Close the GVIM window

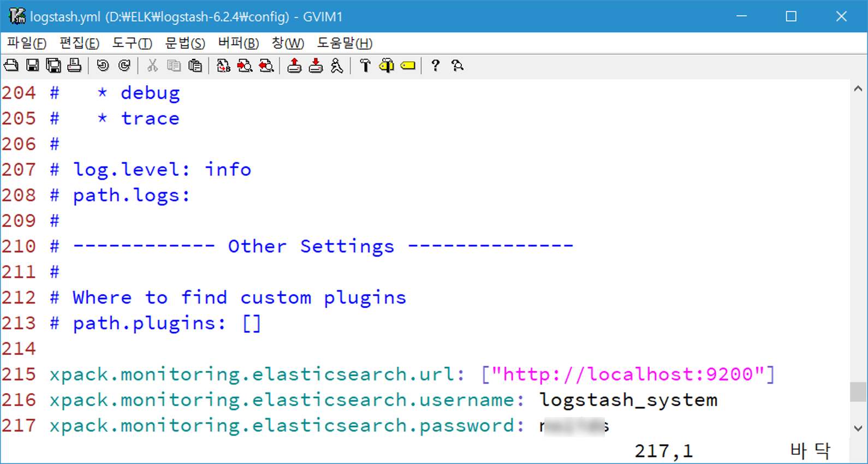841,16
